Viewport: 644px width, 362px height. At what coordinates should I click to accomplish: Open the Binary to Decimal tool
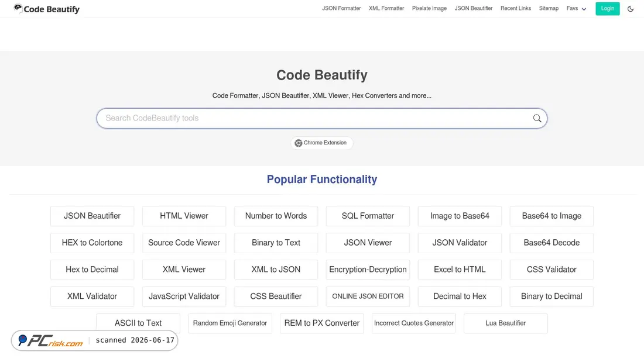pyautogui.click(x=551, y=297)
